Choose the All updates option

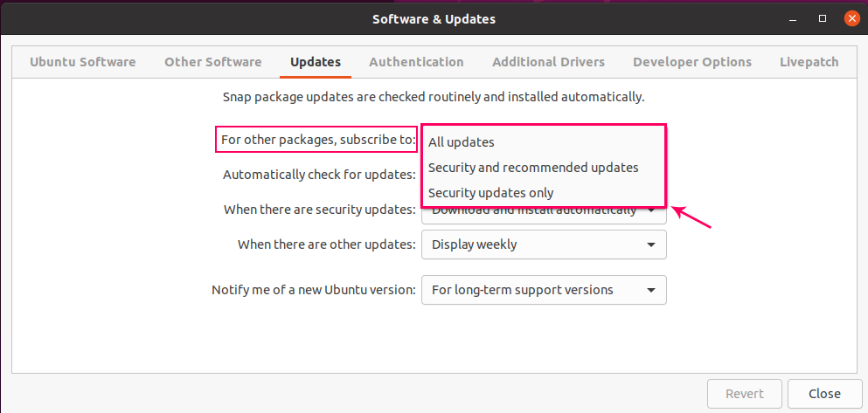pyautogui.click(x=461, y=142)
